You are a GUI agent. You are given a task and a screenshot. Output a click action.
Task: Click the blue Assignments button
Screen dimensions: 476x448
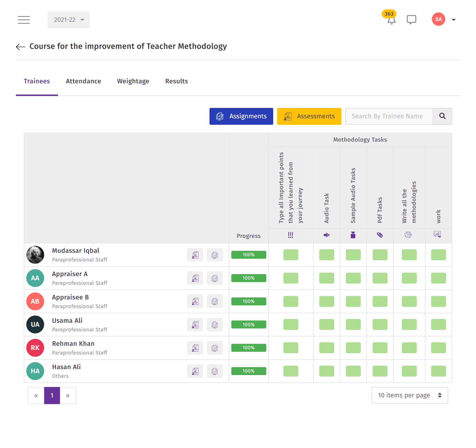(x=241, y=116)
